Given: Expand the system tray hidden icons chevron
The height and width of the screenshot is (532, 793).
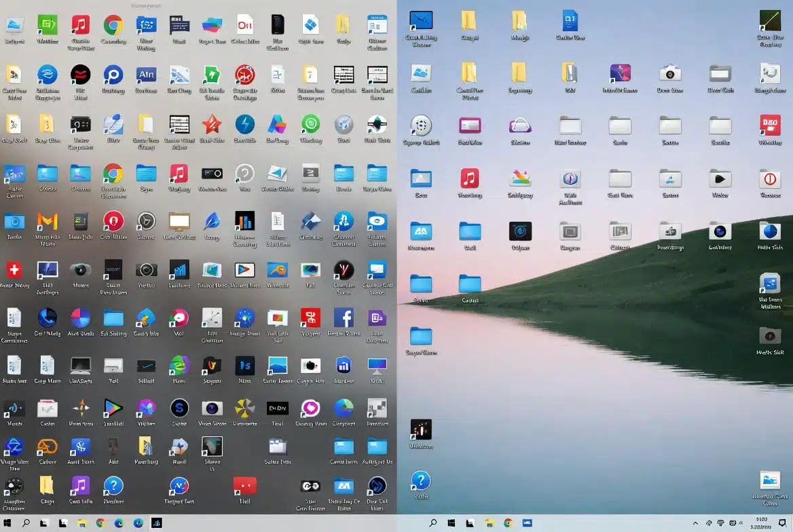Looking at the screenshot, I should click(x=695, y=523).
